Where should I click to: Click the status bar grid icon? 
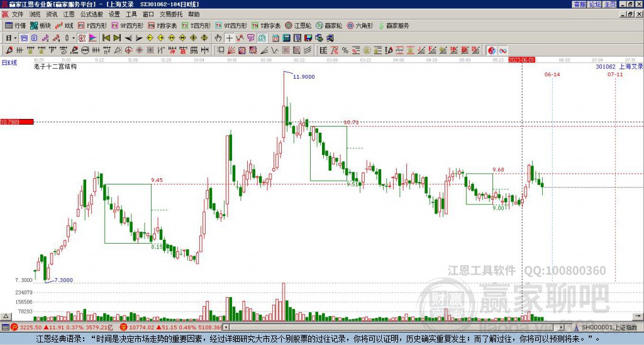click(5, 327)
